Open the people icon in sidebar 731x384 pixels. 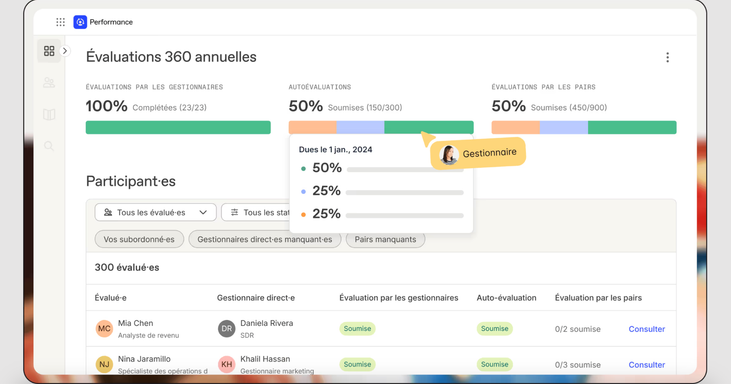point(49,83)
